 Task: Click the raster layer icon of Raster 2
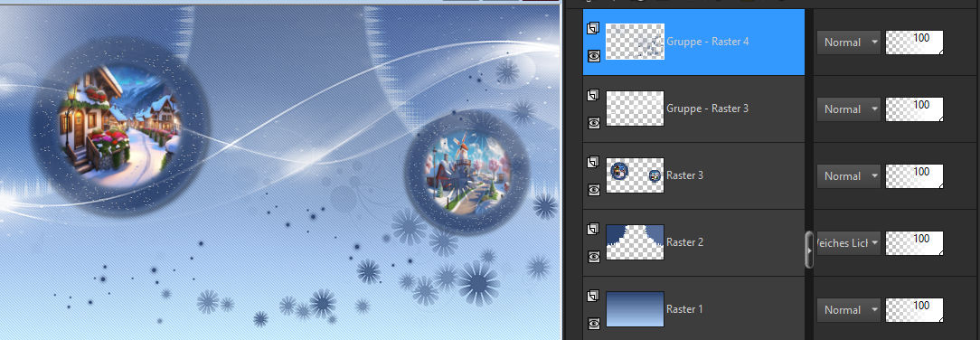click(594, 229)
